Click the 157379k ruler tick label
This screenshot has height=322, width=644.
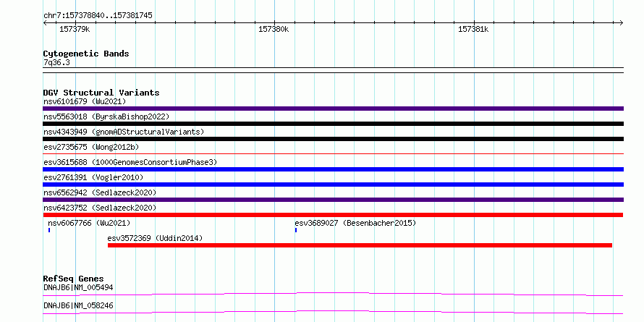[x=75, y=29]
